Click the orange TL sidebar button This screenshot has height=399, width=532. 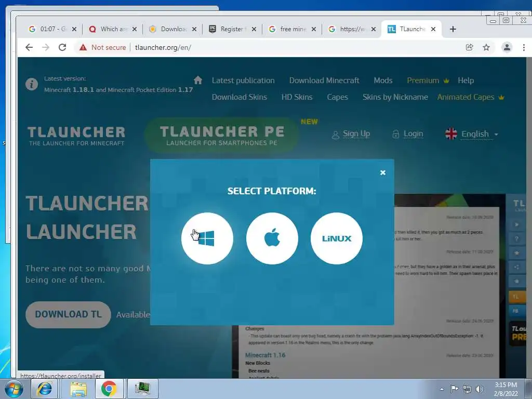pyautogui.click(x=517, y=297)
